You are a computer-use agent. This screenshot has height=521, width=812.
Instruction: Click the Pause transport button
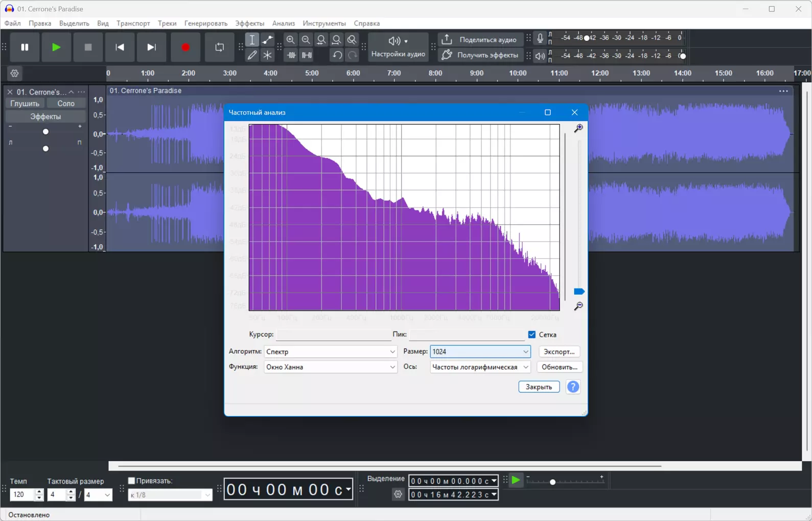pyautogui.click(x=25, y=47)
